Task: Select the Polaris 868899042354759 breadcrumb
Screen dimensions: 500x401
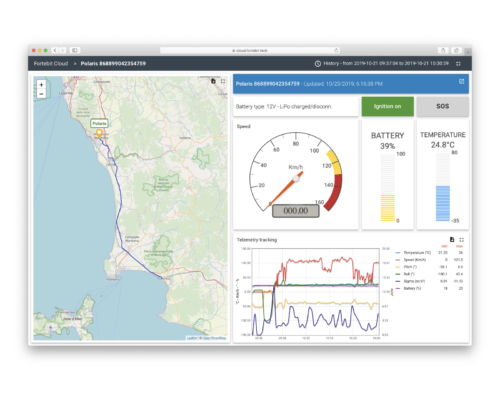Action: [x=113, y=63]
